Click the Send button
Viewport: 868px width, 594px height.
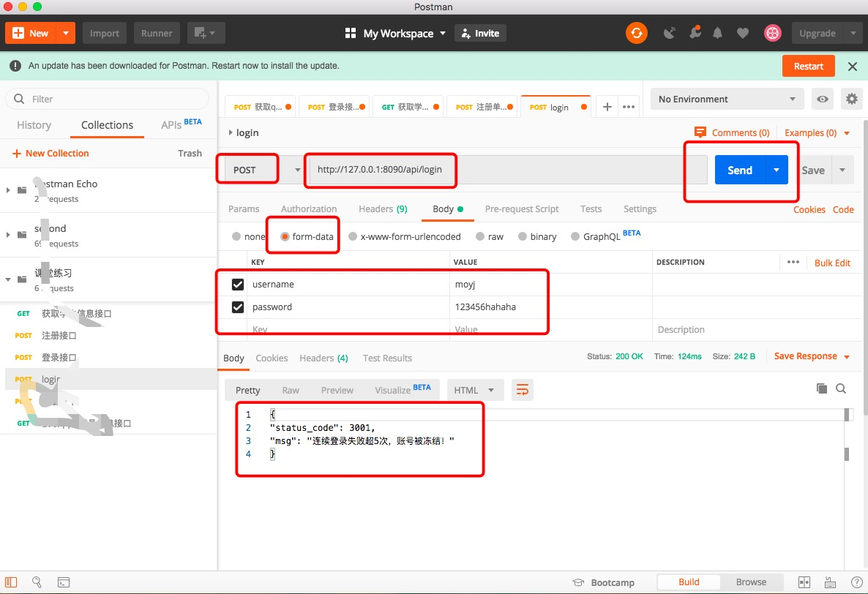pyautogui.click(x=739, y=169)
